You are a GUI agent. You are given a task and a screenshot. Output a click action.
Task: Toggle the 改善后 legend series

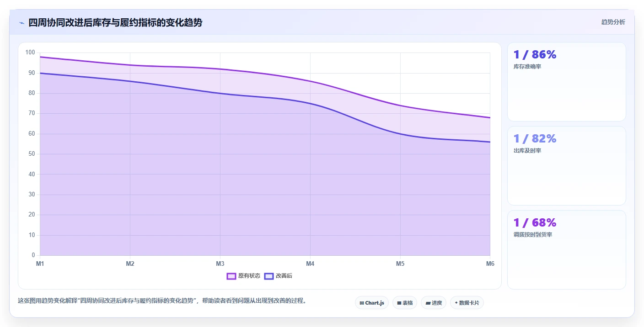point(278,276)
